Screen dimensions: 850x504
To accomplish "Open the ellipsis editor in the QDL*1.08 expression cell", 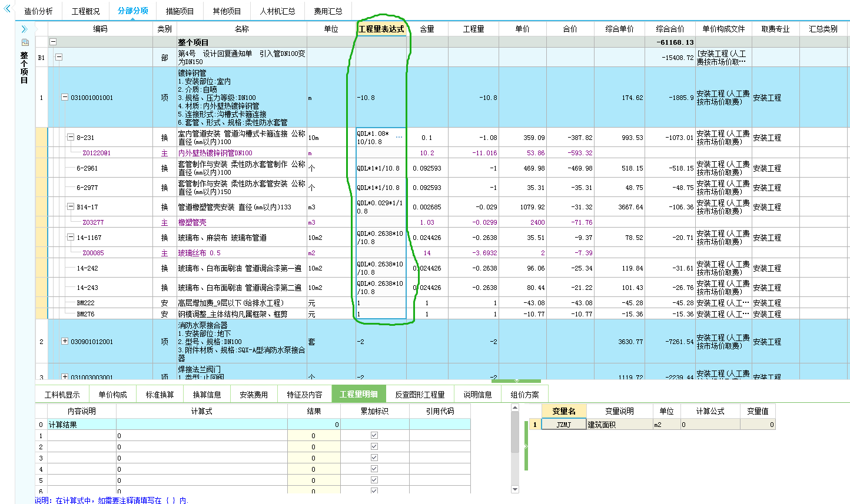I will (400, 137).
